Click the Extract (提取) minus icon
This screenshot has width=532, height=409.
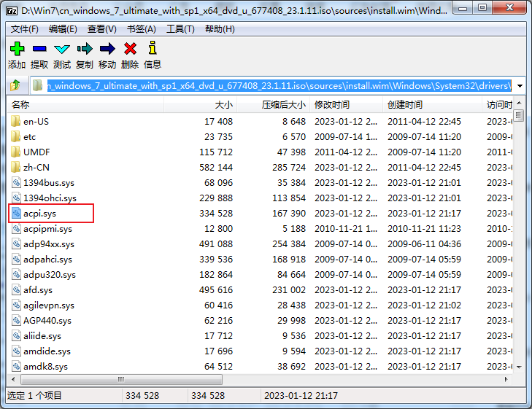[39, 49]
